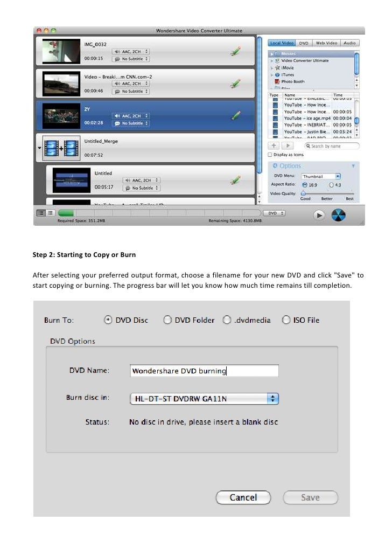Open AAC, 2CH dropdown for ZY

(131, 116)
